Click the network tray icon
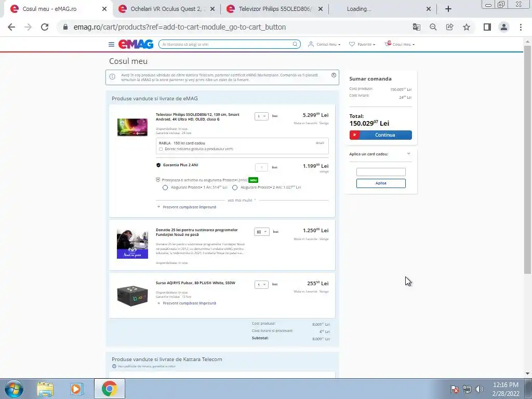The image size is (532, 399). click(467, 389)
